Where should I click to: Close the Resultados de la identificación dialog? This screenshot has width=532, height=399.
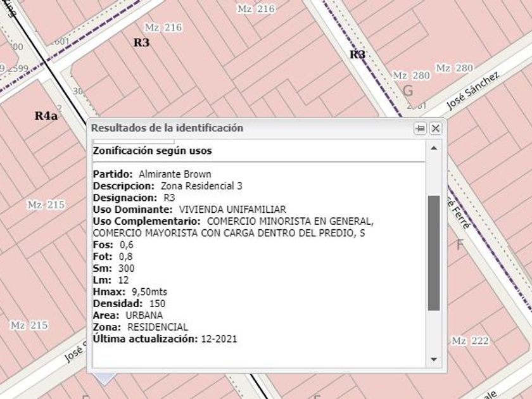[x=436, y=129]
